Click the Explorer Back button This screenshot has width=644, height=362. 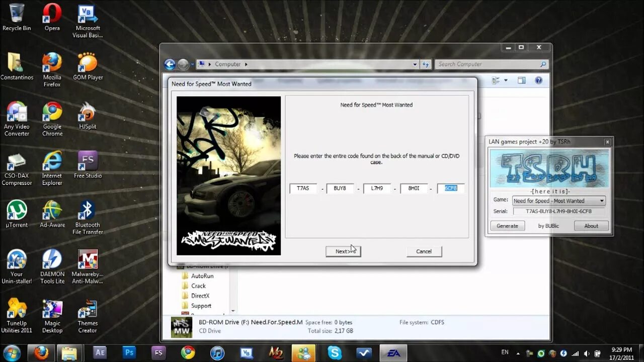click(x=170, y=64)
